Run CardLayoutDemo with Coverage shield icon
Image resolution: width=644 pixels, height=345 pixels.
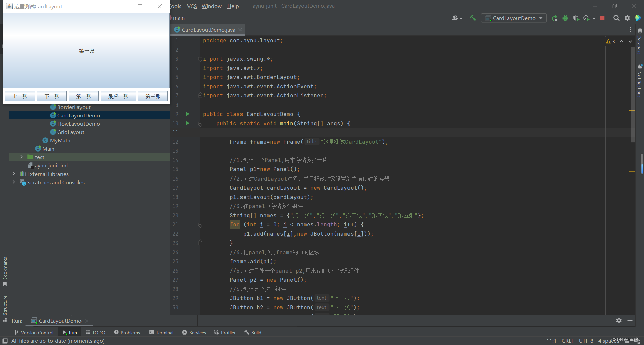pyautogui.click(x=576, y=18)
